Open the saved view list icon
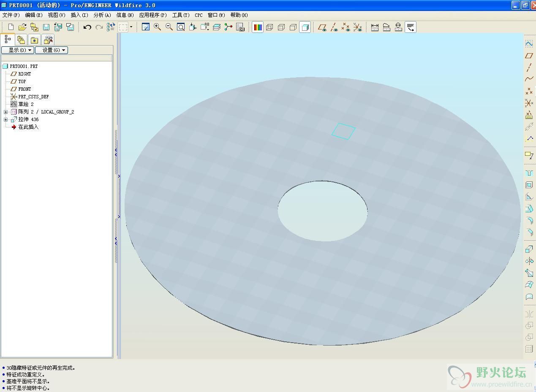The image size is (536, 392). (205, 27)
